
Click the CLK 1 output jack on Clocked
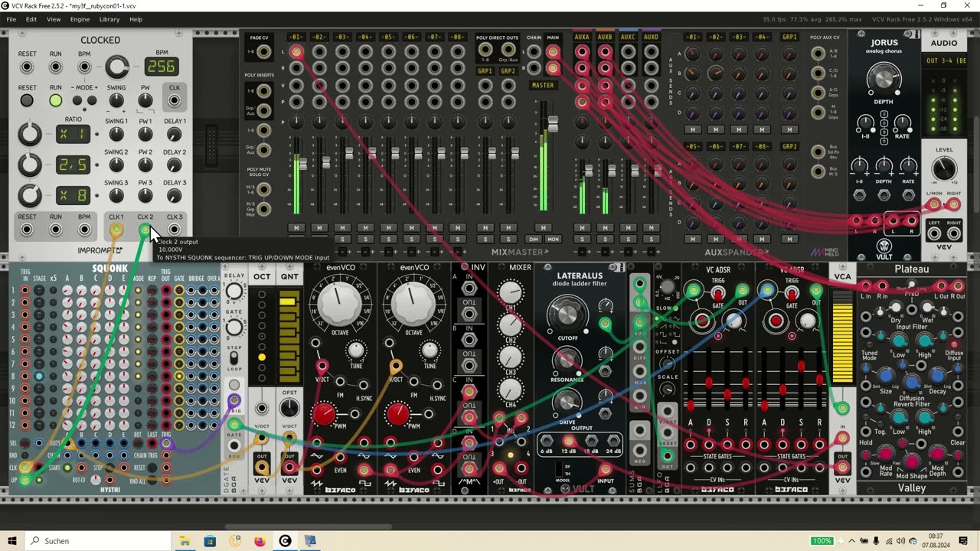click(x=116, y=230)
